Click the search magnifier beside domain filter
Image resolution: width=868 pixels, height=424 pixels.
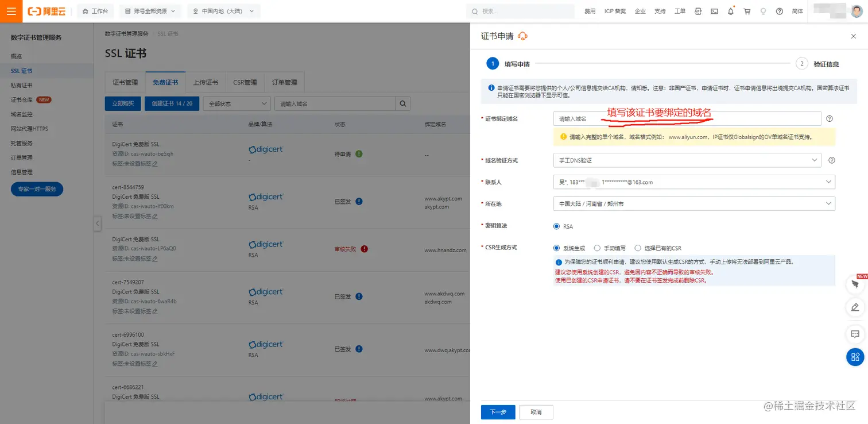point(403,103)
